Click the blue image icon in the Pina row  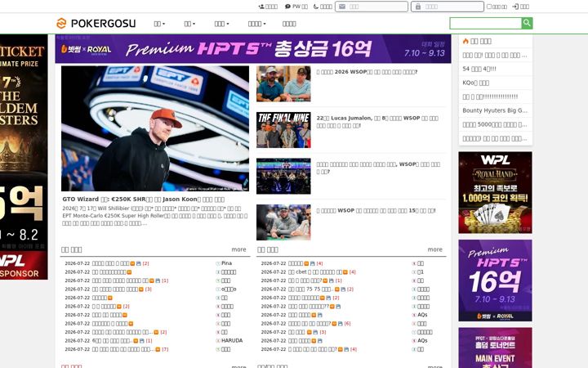(138, 263)
